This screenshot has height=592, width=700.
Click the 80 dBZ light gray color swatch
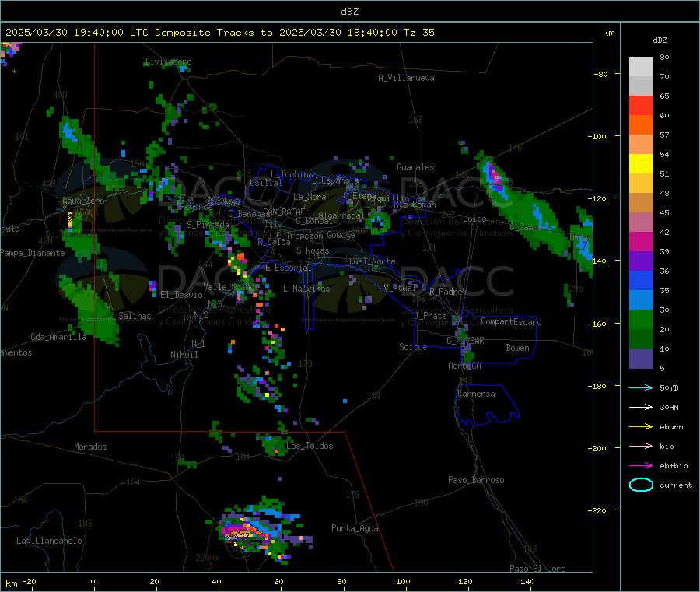(641, 67)
